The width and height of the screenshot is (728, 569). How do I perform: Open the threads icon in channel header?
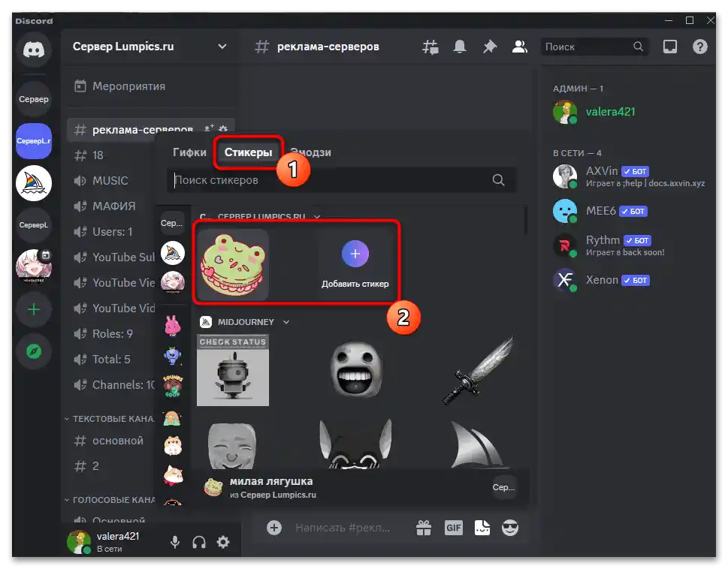pyautogui.click(x=430, y=47)
